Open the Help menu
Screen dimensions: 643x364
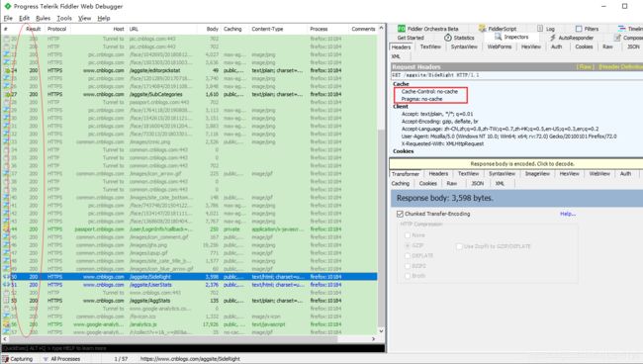104,18
